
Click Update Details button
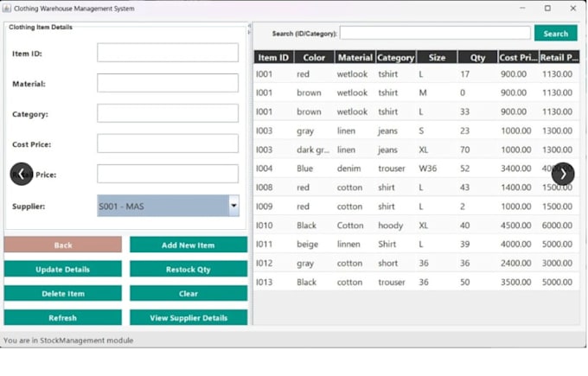pos(63,269)
